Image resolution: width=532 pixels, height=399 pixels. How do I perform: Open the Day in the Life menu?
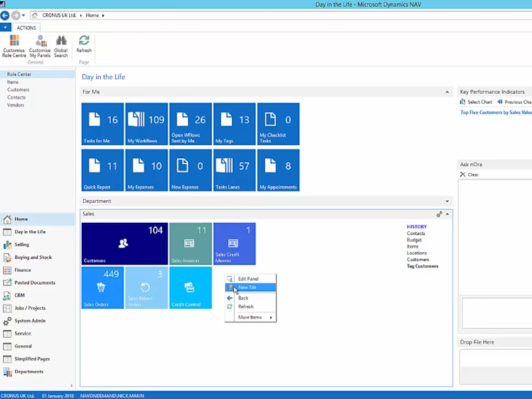(x=37, y=232)
